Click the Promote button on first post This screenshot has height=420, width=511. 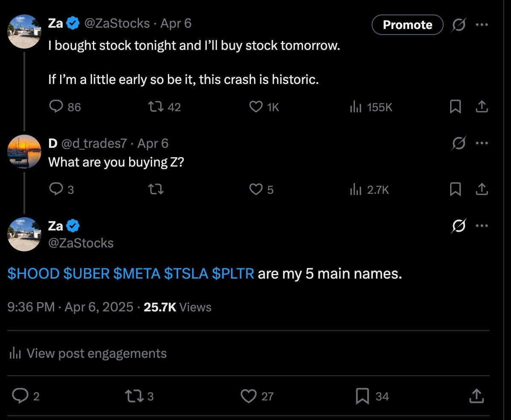pyautogui.click(x=407, y=25)
